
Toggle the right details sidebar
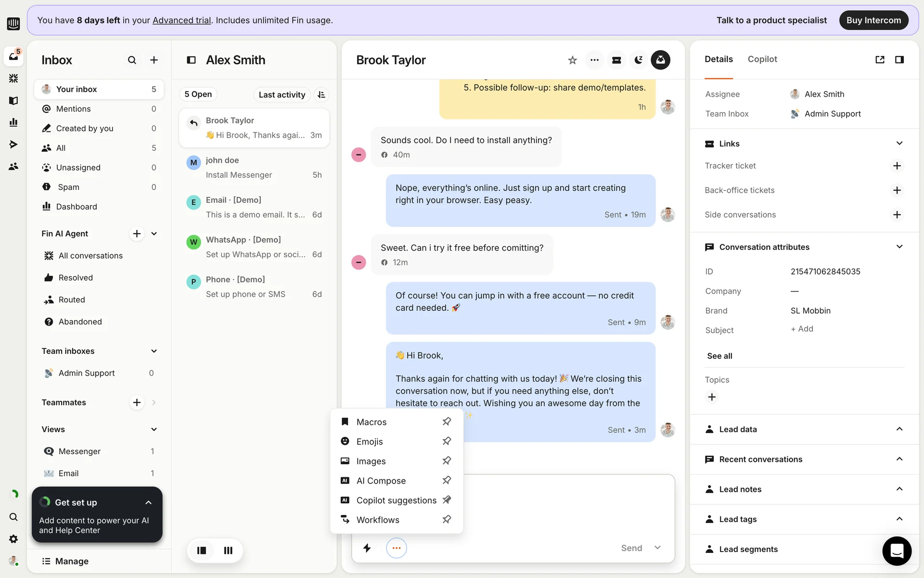pos(899,59)
